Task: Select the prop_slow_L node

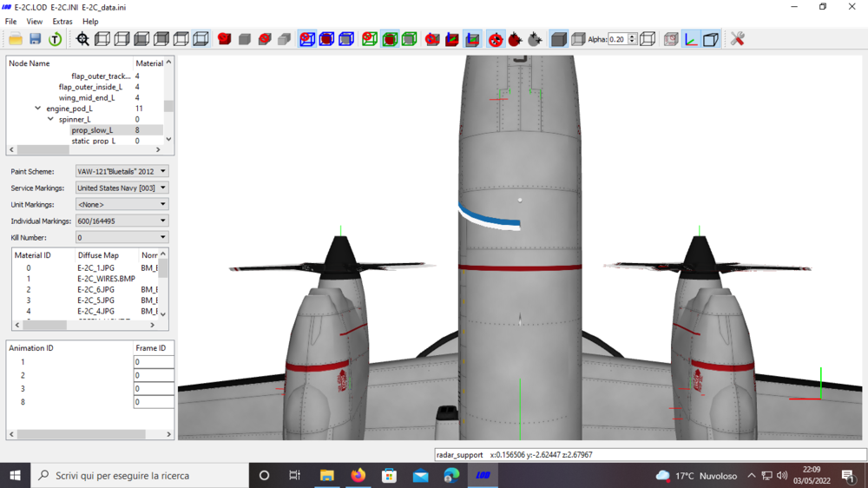Action: 92,130
